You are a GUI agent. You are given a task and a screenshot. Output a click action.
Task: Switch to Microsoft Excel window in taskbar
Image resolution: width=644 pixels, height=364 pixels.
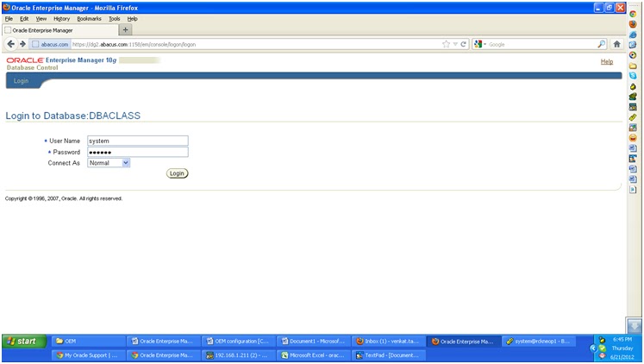pyautogui.click(x=313, y=355)
